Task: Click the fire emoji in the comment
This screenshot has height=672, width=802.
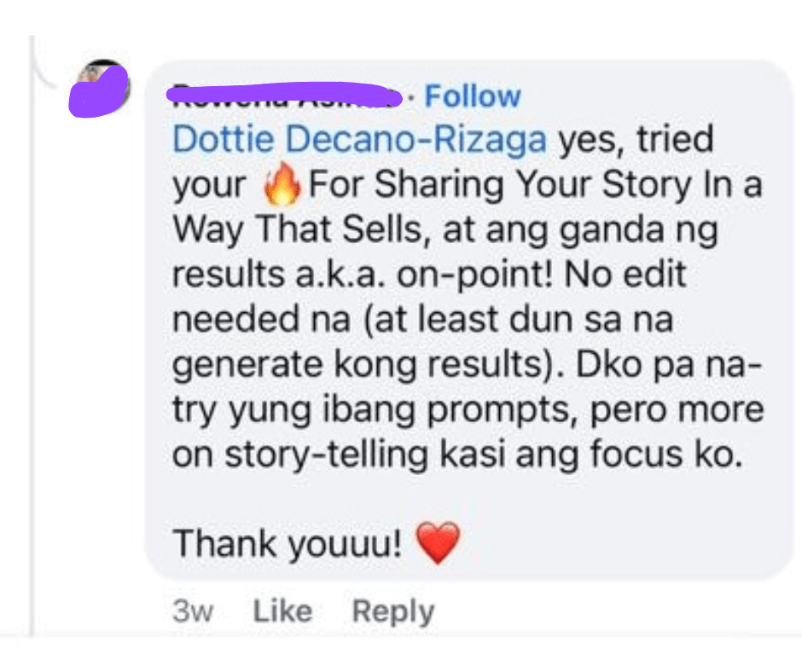Action: [x=281, y=184]
